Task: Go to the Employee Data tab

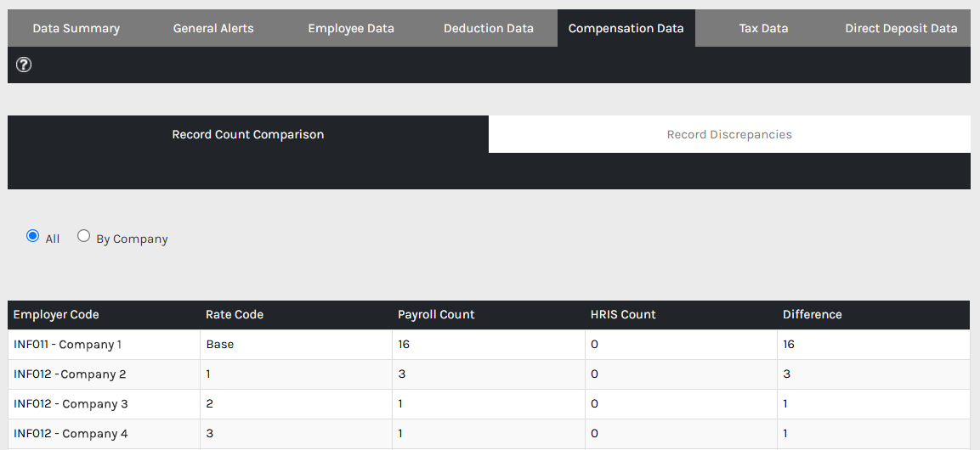Action: coord(351,28)
